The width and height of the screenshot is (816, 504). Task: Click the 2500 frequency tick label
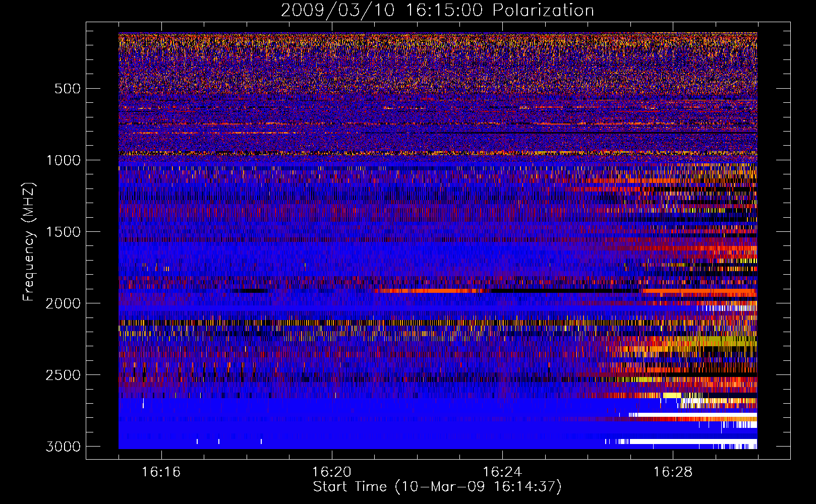click(63, 375)
